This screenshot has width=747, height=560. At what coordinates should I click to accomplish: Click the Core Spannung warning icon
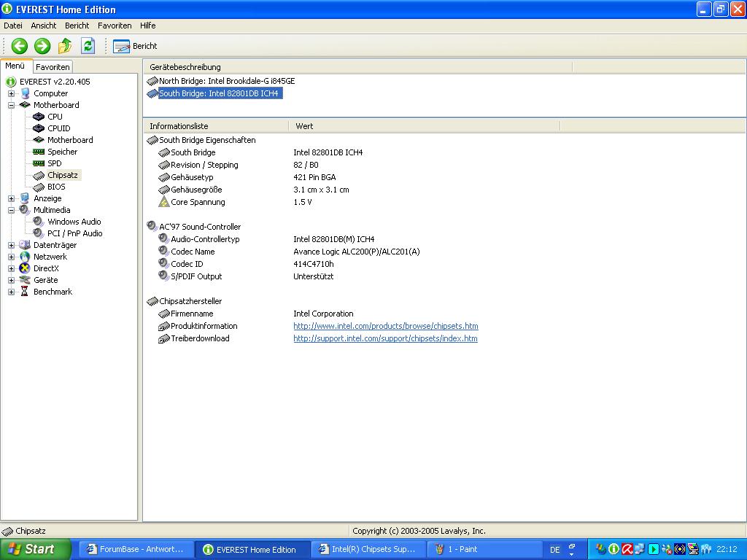pos(164,202)
